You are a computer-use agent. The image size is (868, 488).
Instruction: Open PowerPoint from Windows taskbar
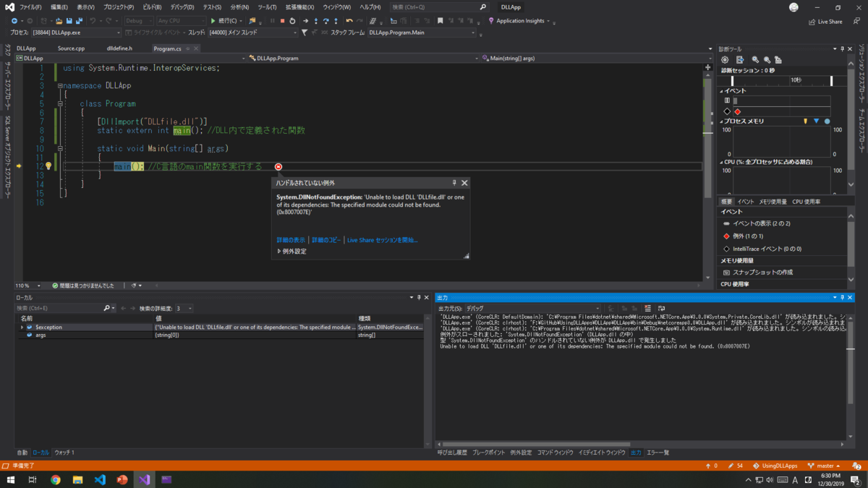[x=122, y=479]
